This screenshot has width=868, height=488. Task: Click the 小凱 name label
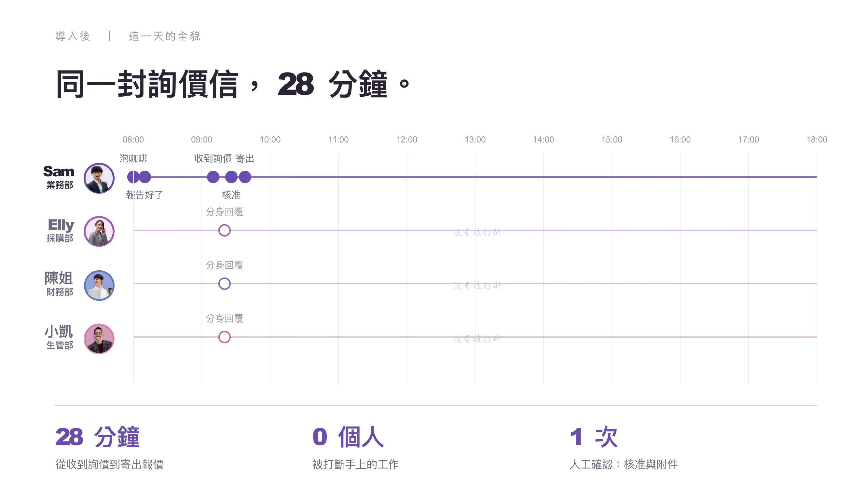point(59,332)
